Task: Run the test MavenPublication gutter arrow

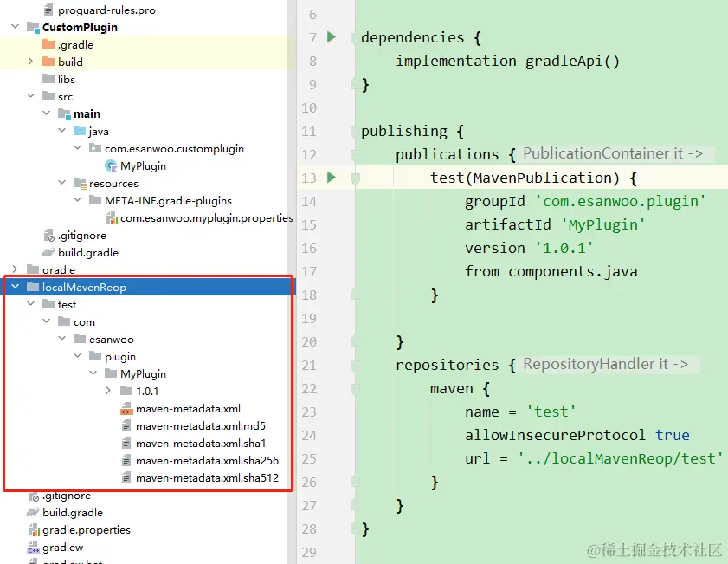Action: pos(331,177)
